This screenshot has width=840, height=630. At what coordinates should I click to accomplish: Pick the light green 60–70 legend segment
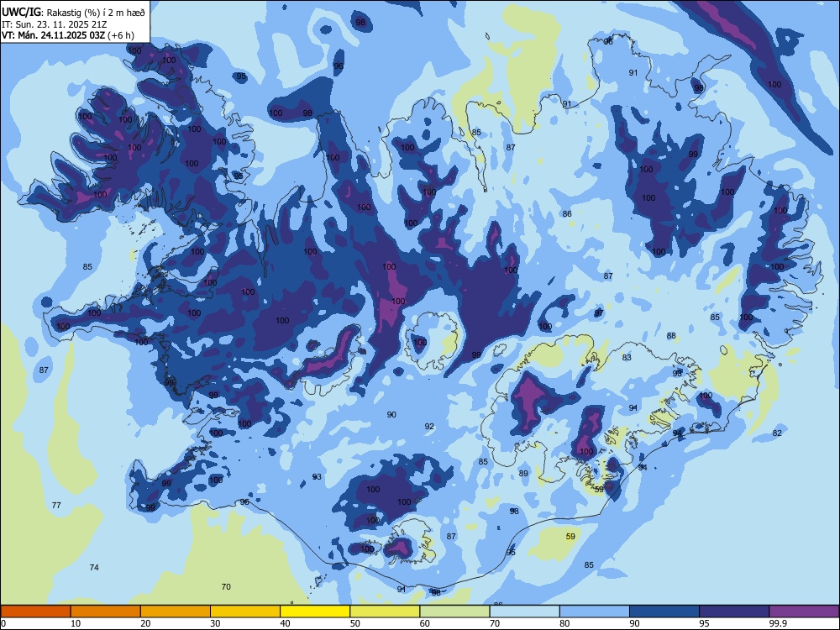coord(454,612)
